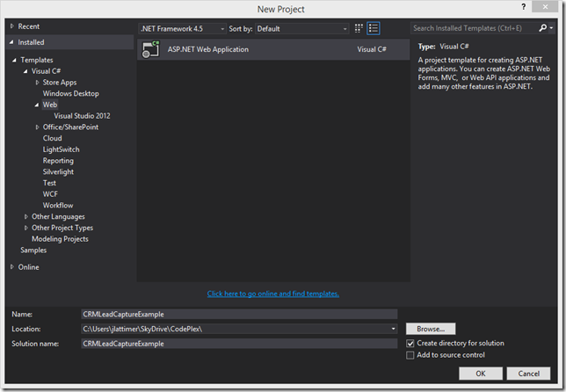Expand the Office/SharePoint node
This screenshot has height=392, width=566.
pos(37,127)
